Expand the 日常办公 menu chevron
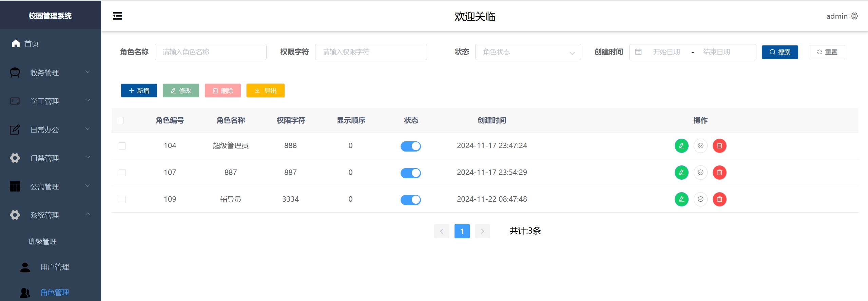 [88, 129]
